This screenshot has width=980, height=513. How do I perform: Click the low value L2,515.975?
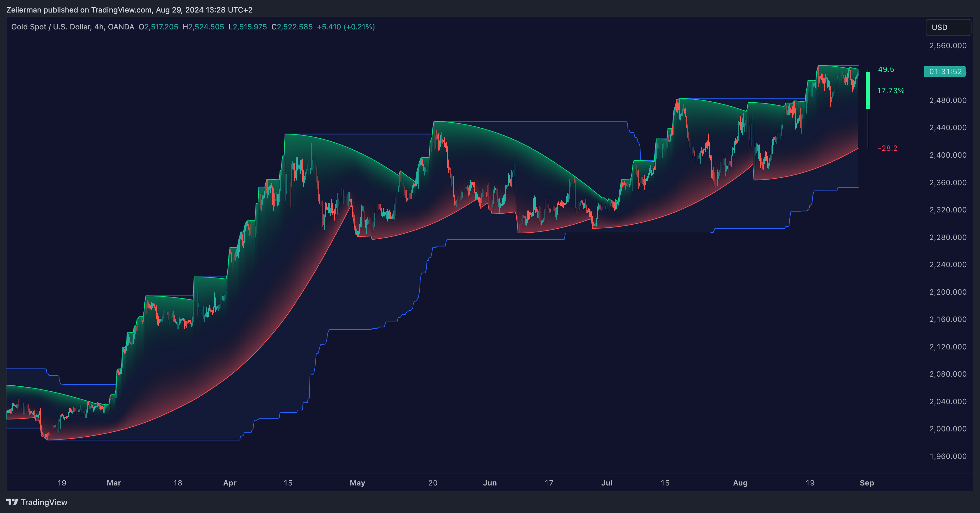point(248,27)
